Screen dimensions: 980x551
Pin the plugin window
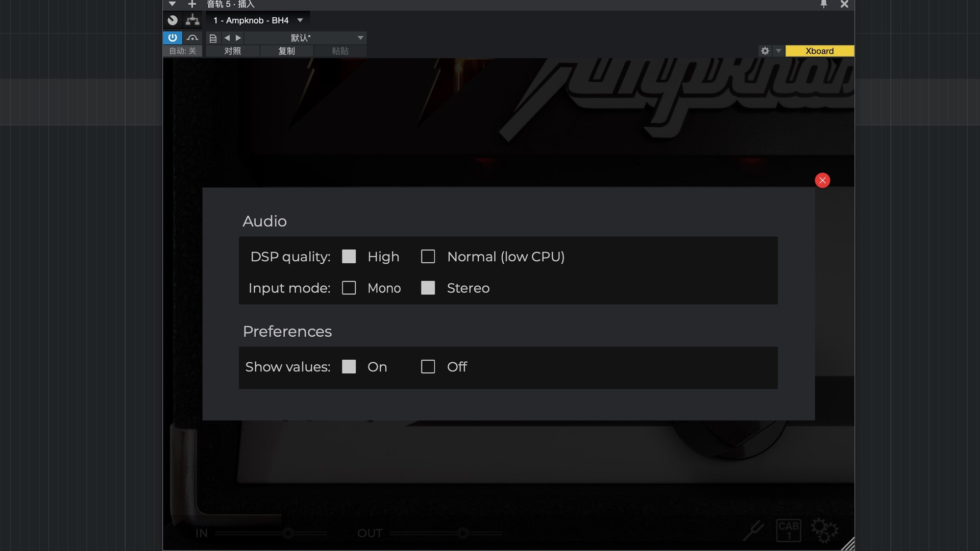(823, 4)
